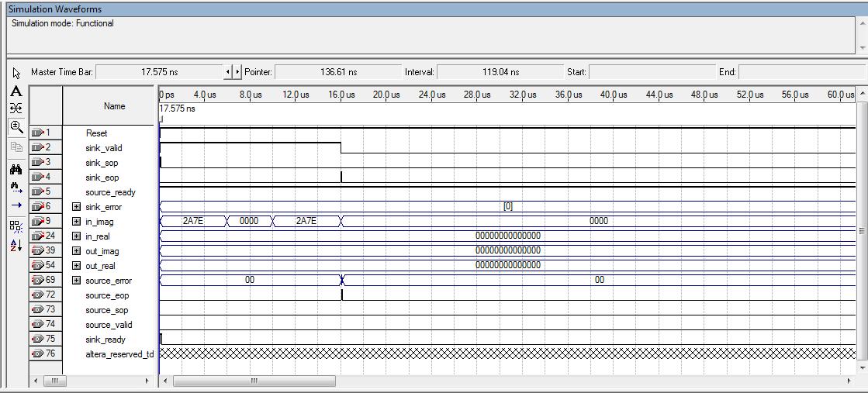The height and width of the screenshot is (393, 868).
Task: Step master time bar to next transition
Action: (x=237, y=72)
